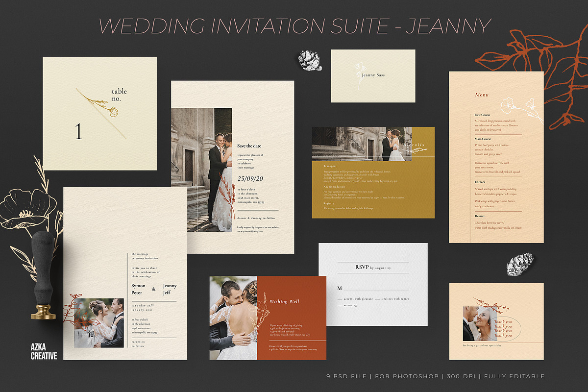The image size is (588, 392).
Task: Click the 'Registry' section heading
Action: pyautogui.click(x=329, y=203)
